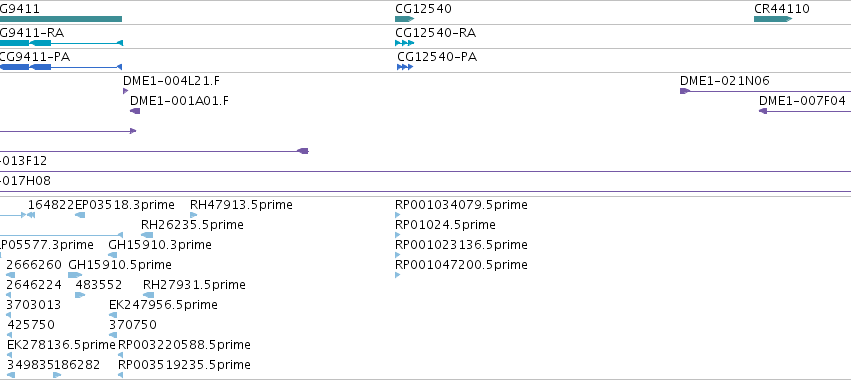Viewport: 851px width, 380px height.
Task: Select the RP01024.5prime feature label
Action: click(x=445, y=225)
